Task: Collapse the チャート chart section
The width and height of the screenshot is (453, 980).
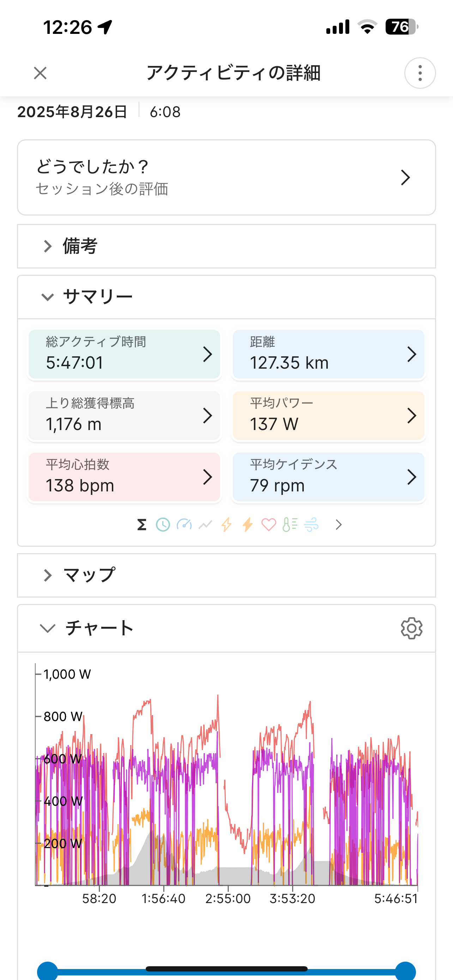Action: pyautogui.click(x=48, y=628)
